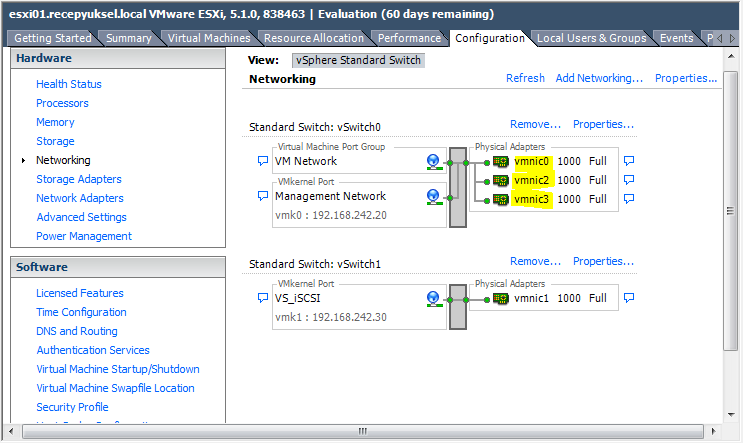This screenshot has width=743, height=443.
Task: Open Properties... for vSwitch0
Action: [x=603, y=124]
